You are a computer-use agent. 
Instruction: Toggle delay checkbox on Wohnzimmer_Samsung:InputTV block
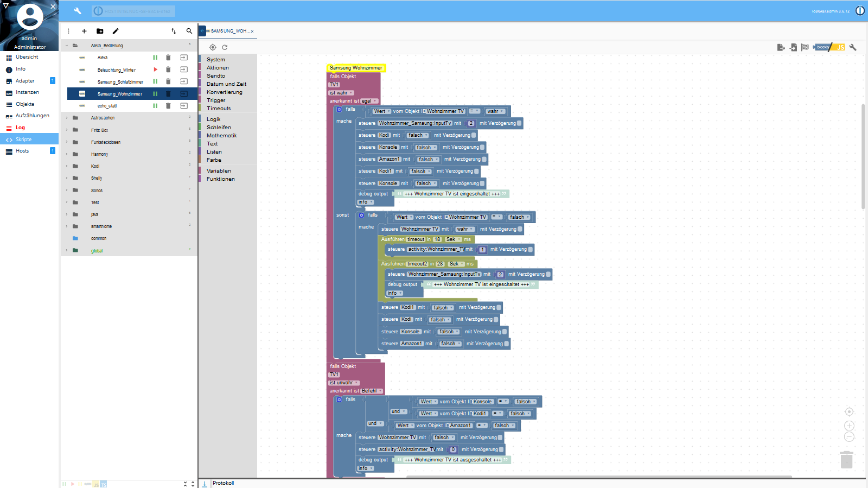point(519,123)
